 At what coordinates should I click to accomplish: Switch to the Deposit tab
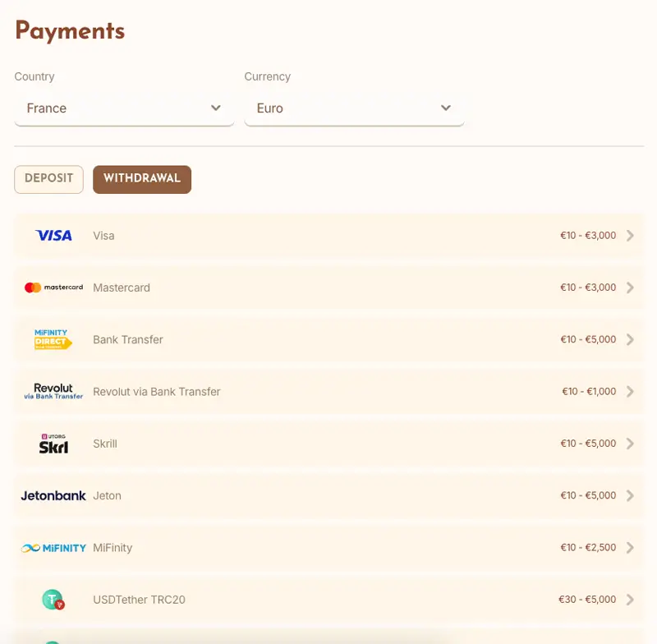coord(48,179)
